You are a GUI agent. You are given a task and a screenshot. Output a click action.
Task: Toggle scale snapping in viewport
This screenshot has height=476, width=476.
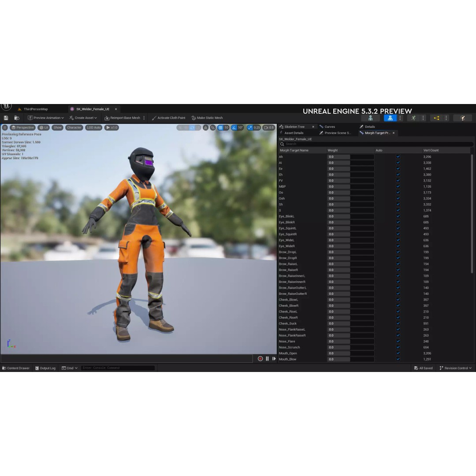pos(250,127)
